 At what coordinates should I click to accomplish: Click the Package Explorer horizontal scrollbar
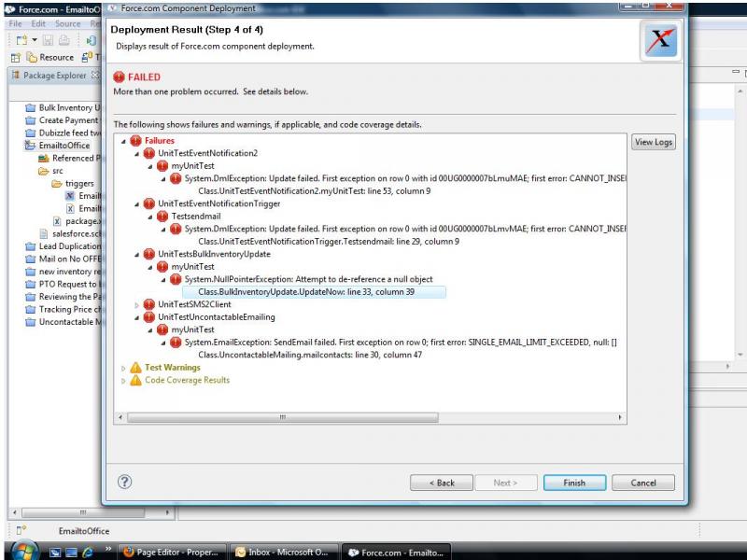pos(83,512)
